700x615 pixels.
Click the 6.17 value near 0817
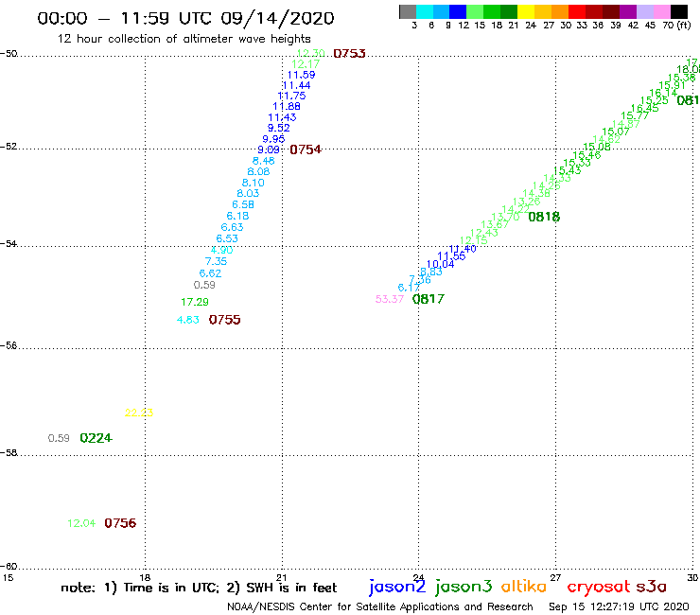(409, 288)
